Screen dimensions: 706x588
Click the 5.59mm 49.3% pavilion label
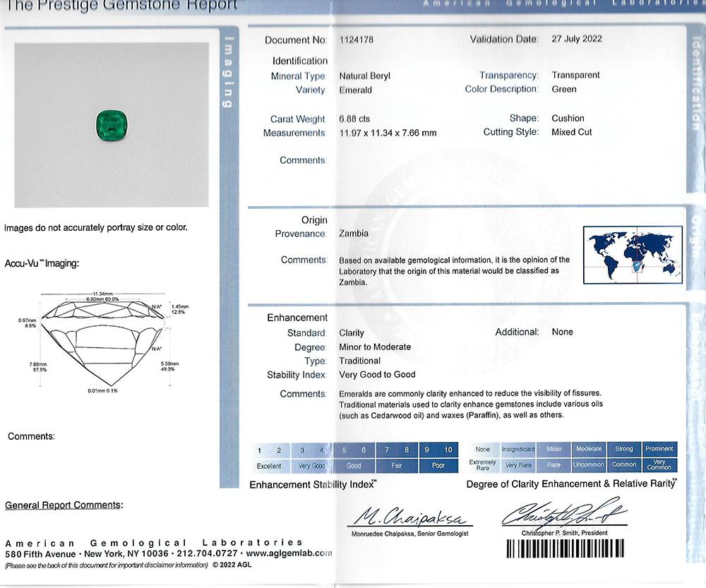[x=169, y=366]
